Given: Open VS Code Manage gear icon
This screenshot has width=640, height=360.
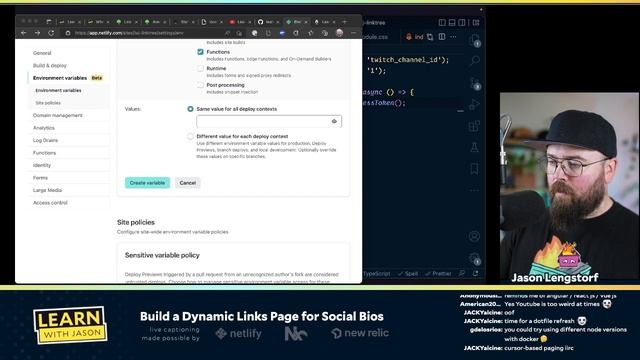Looking at the screenshot, I should tap(474, 258).
